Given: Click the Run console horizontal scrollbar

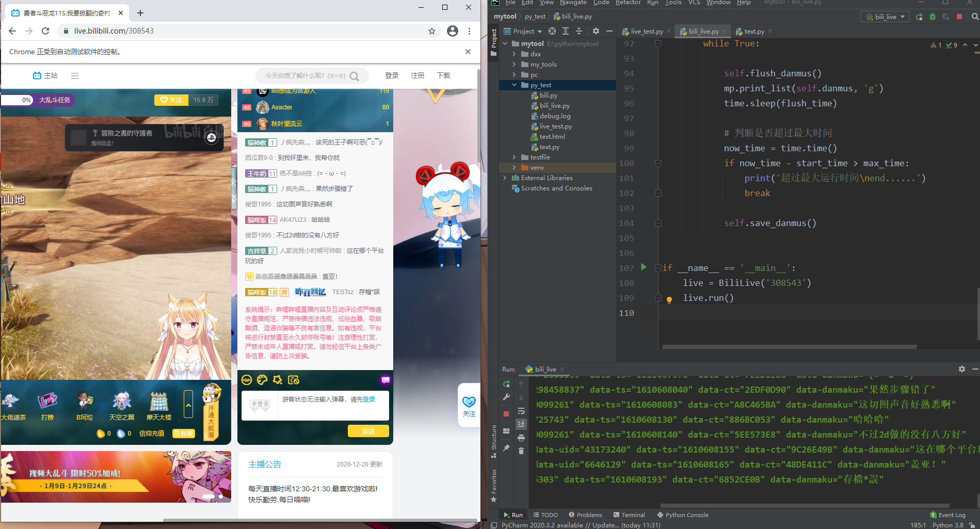Looking at the screenshot, I should (805, 505).
